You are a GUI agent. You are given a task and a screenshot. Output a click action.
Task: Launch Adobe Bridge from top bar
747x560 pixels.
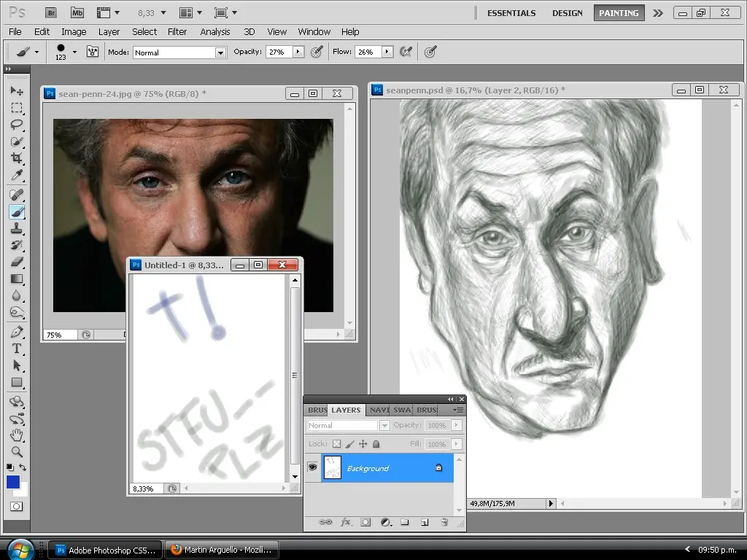pyautogui.click(x=51, y=13)
